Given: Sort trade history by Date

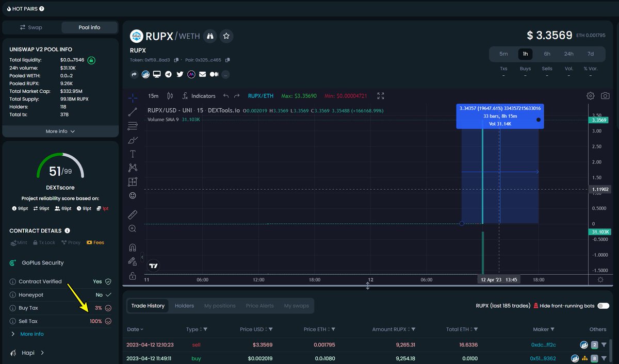Looking at the screenshot, I should (x=135, y=329).
